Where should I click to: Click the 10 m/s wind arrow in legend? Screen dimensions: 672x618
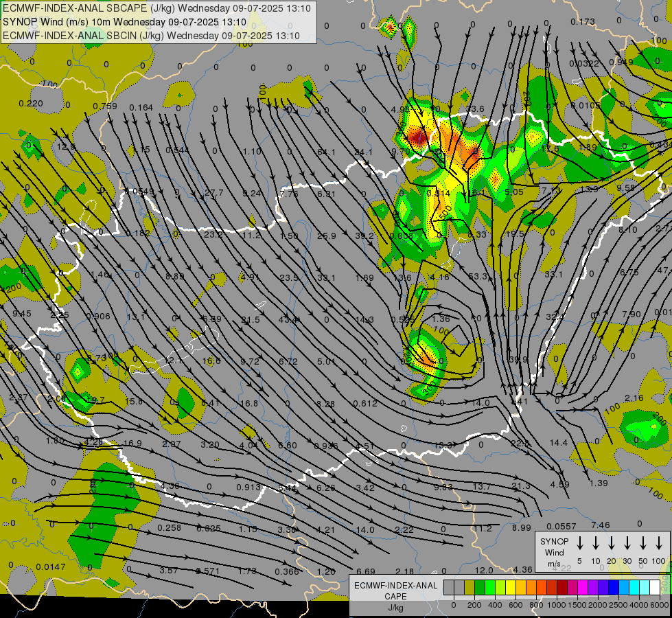click(595, 543)
